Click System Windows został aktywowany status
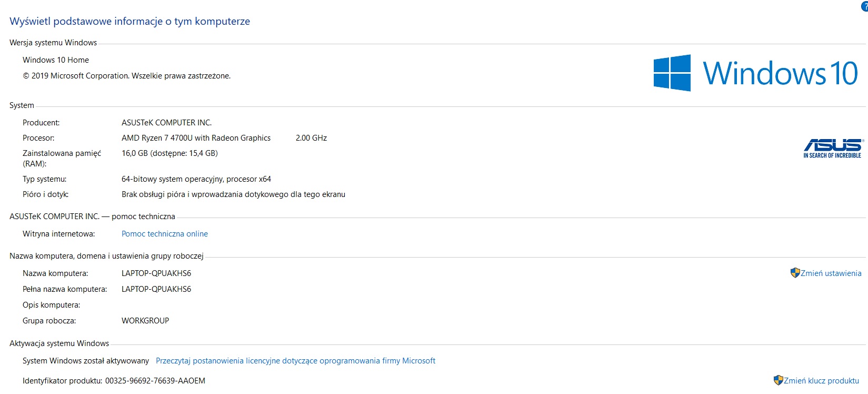 click(x=86, y=361)
